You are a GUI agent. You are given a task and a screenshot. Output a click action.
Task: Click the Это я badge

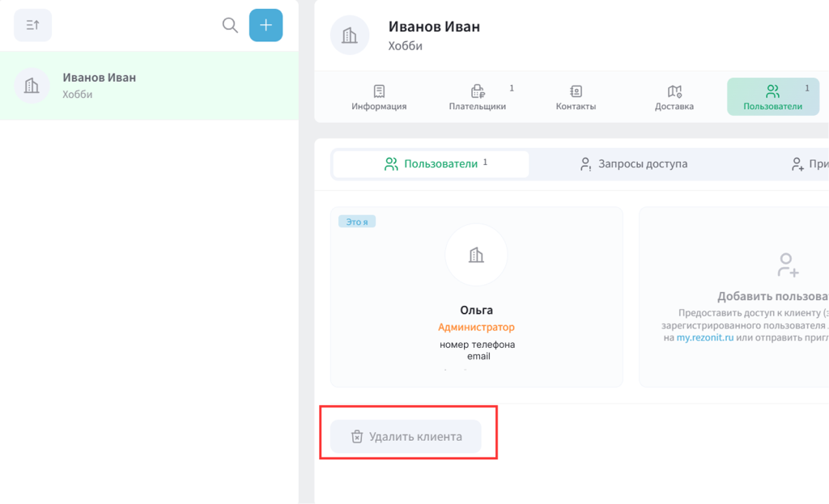coord(357,221)
